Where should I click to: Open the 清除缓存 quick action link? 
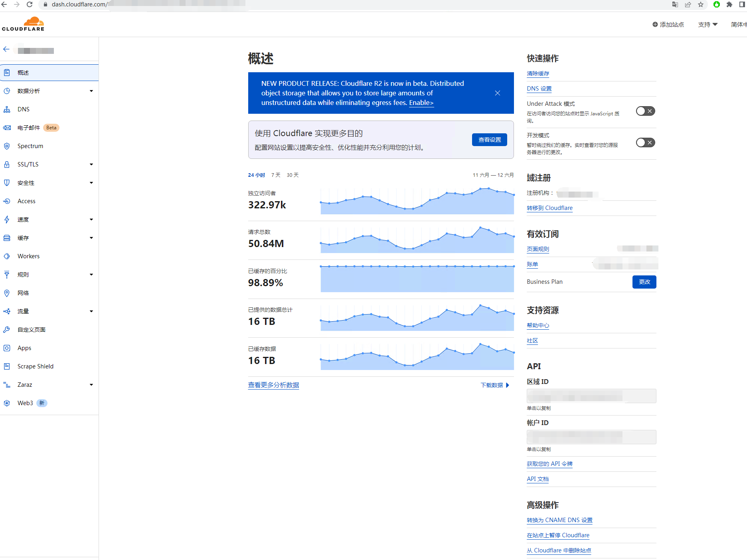click(538, 73)
